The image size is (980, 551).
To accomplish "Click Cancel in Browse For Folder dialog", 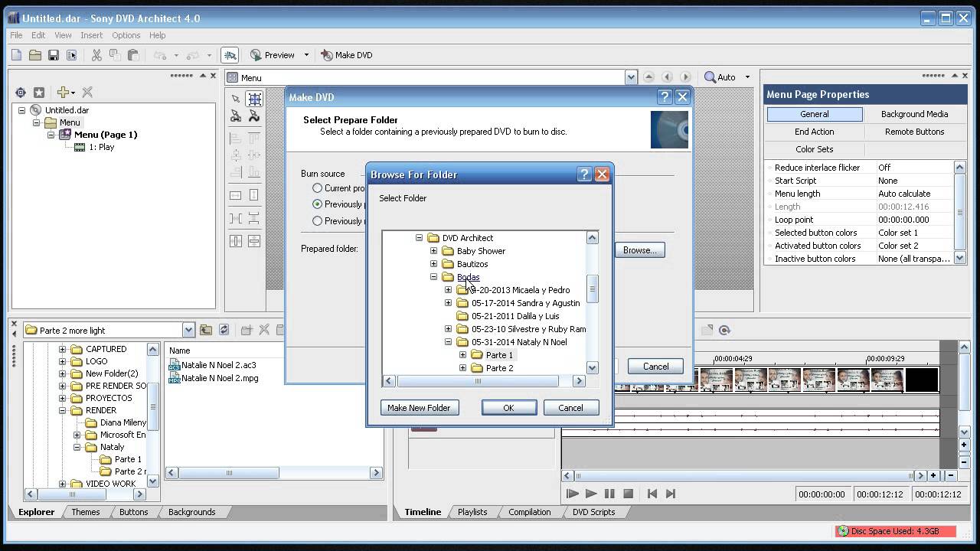I will click(570, 408).
